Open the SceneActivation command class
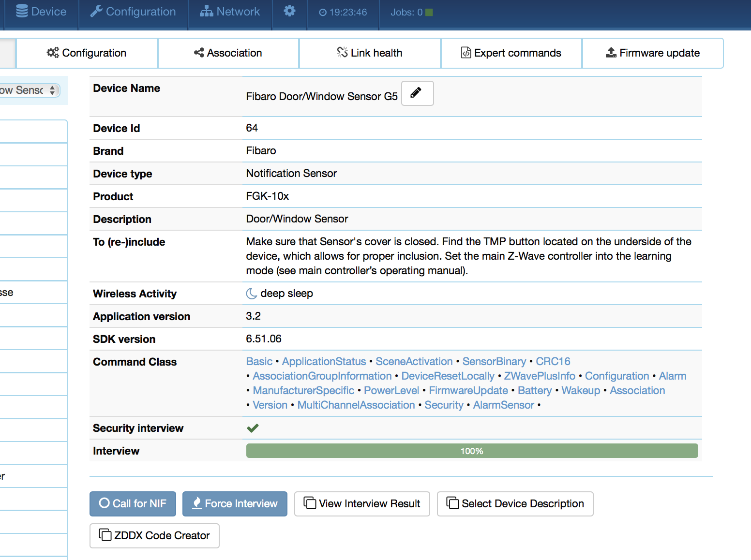 [x=414, y=362]
